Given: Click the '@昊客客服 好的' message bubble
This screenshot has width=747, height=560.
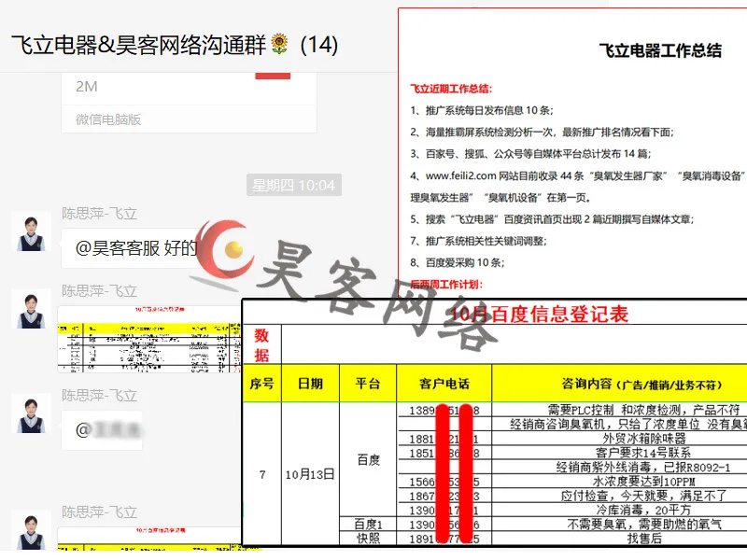Looking at the screenshot, I should tap(136, 248).
